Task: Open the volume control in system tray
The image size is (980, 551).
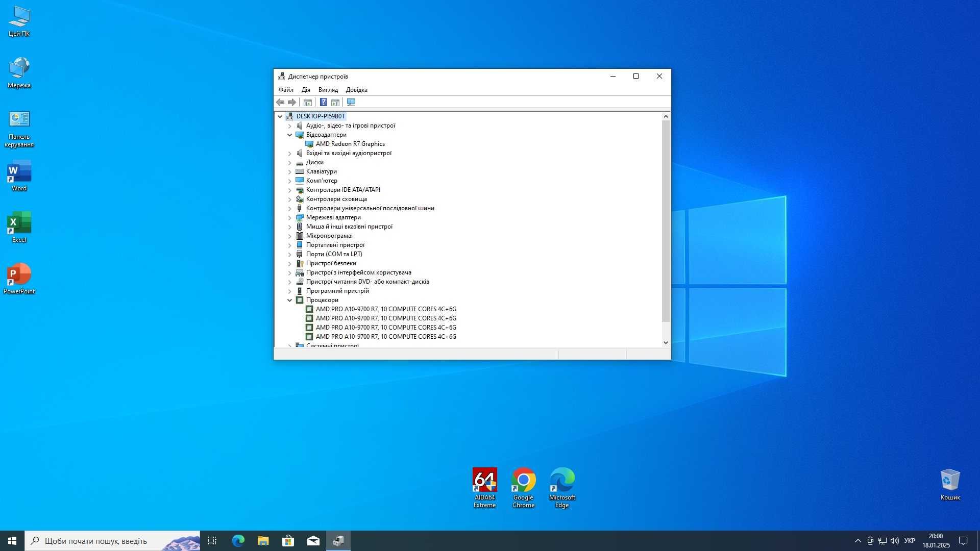Action: (x=895, y=541)
